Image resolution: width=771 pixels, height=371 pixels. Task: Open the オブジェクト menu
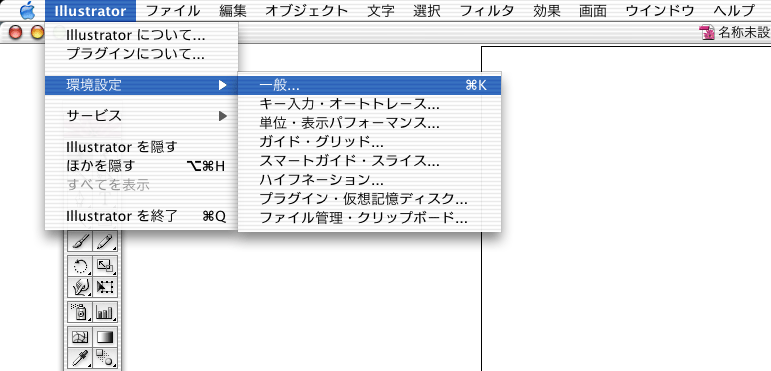point(307,10)
